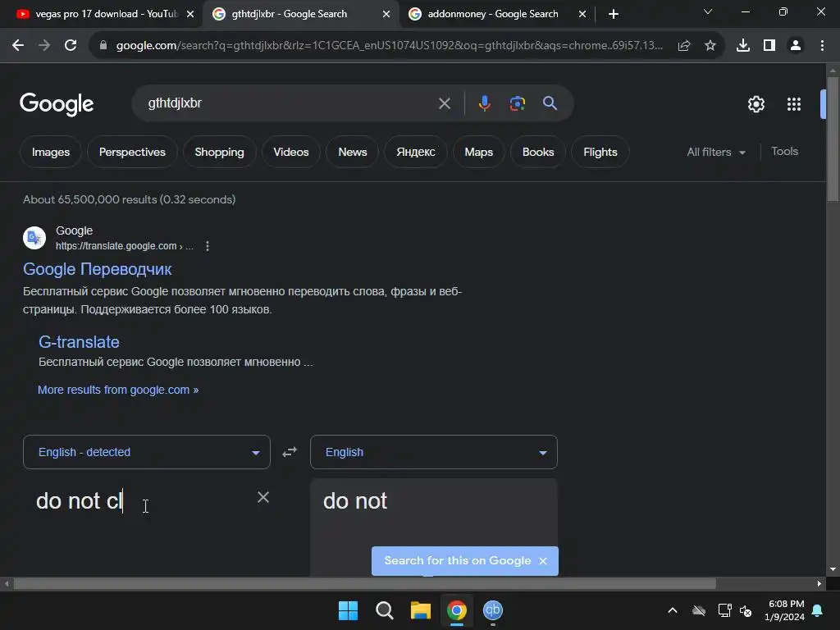Clear the Google search box
Screen dimensions: 840x630
[x=445, y=103]
